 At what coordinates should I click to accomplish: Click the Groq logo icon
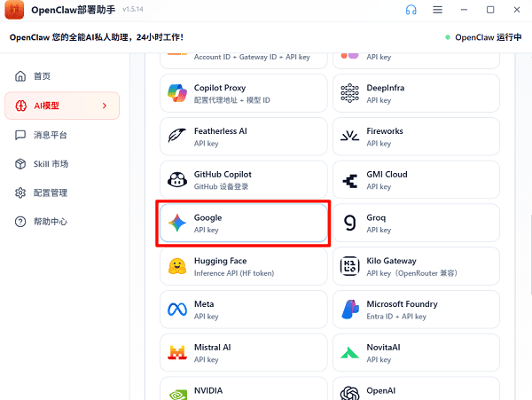click(x=350, y=224)
